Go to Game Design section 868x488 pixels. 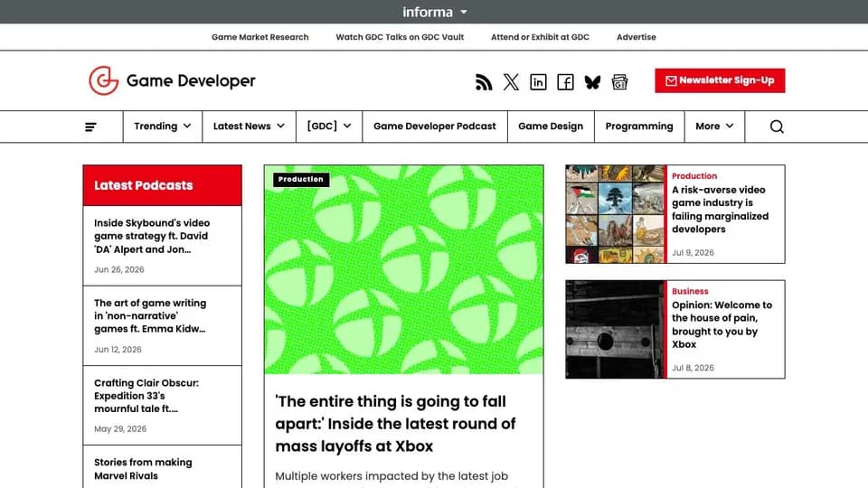(551, 127)
